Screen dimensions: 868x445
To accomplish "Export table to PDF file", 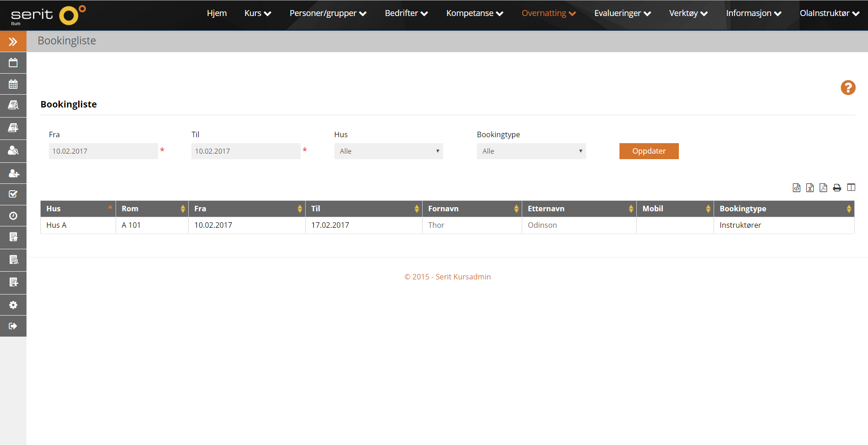I will coord(823,188).
